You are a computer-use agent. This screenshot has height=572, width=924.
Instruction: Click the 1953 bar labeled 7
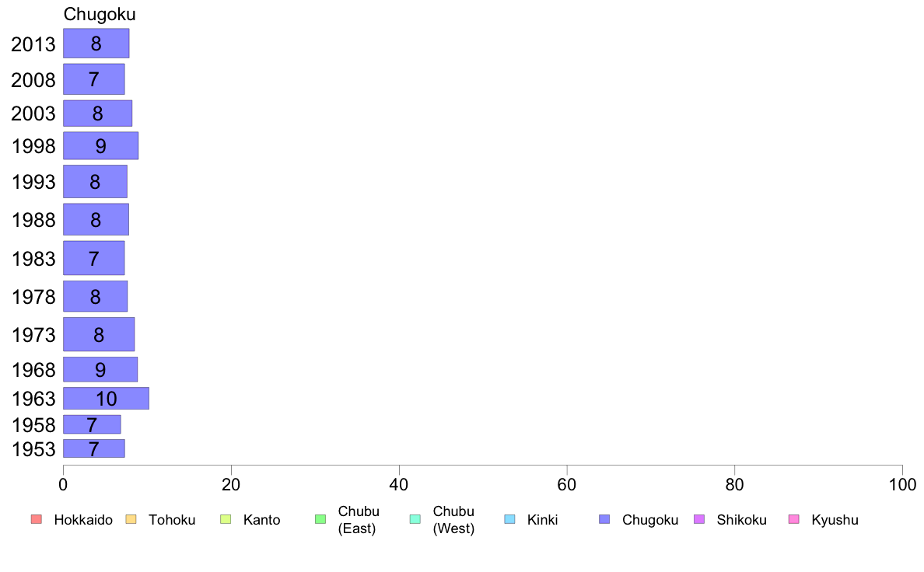click(93, 448)
